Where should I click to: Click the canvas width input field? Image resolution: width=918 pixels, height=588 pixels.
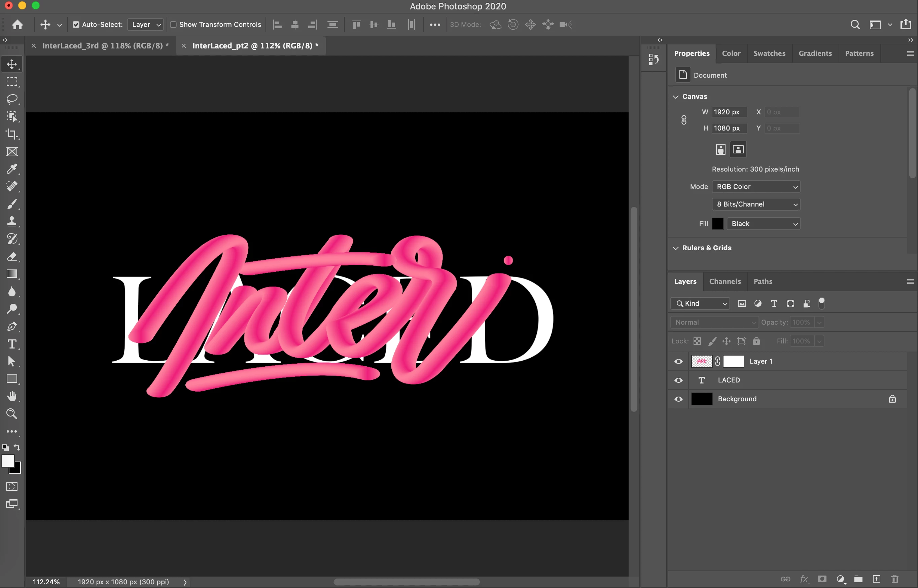pos(729,112)
